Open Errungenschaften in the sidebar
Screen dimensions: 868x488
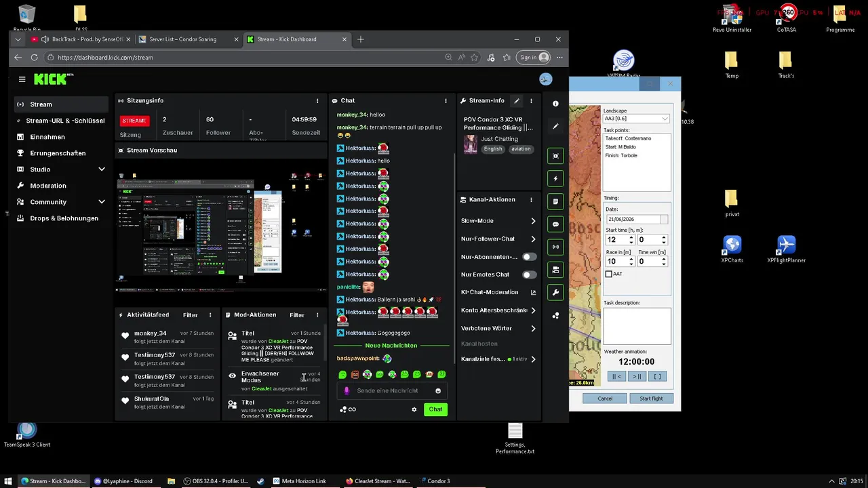click(x=61, y=153)
